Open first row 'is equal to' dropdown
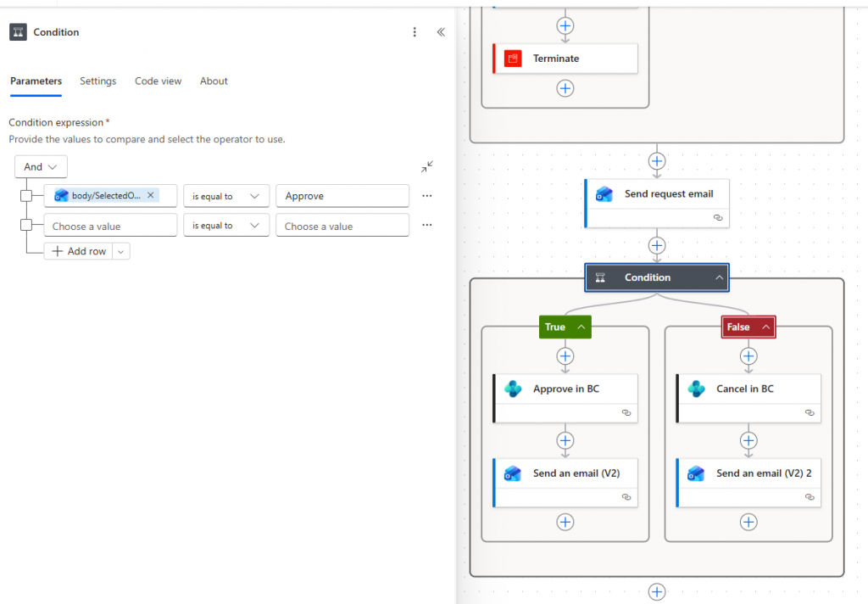The height and width of the screenshot is (604, 868). click(226, 196)
